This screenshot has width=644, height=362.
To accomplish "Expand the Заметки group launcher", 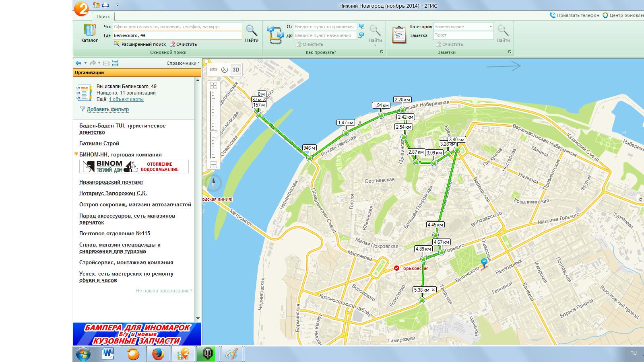I will (510, 52).
